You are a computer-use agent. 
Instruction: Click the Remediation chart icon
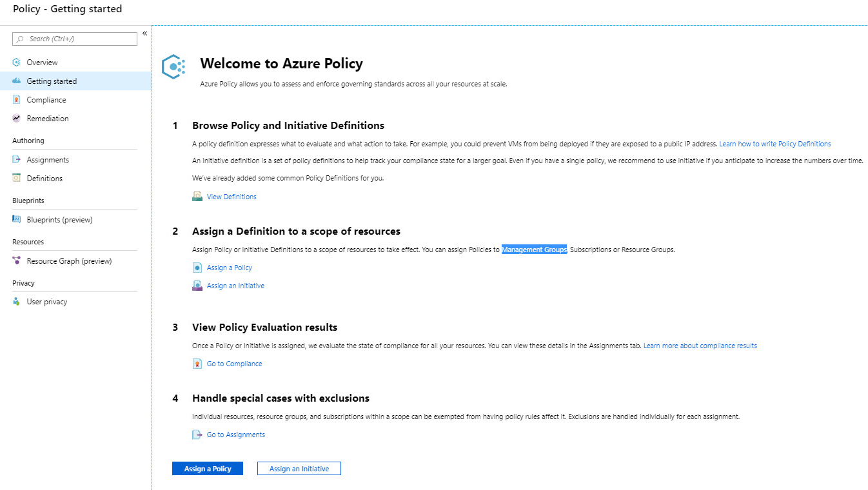click(17, 119)
